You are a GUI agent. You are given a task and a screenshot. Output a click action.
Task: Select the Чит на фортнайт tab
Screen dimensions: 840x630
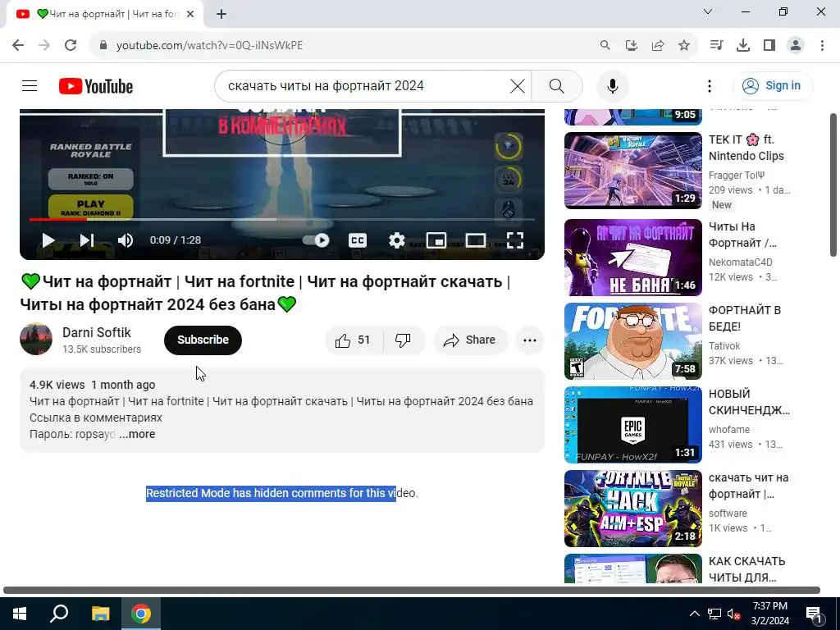click(104, 14)
